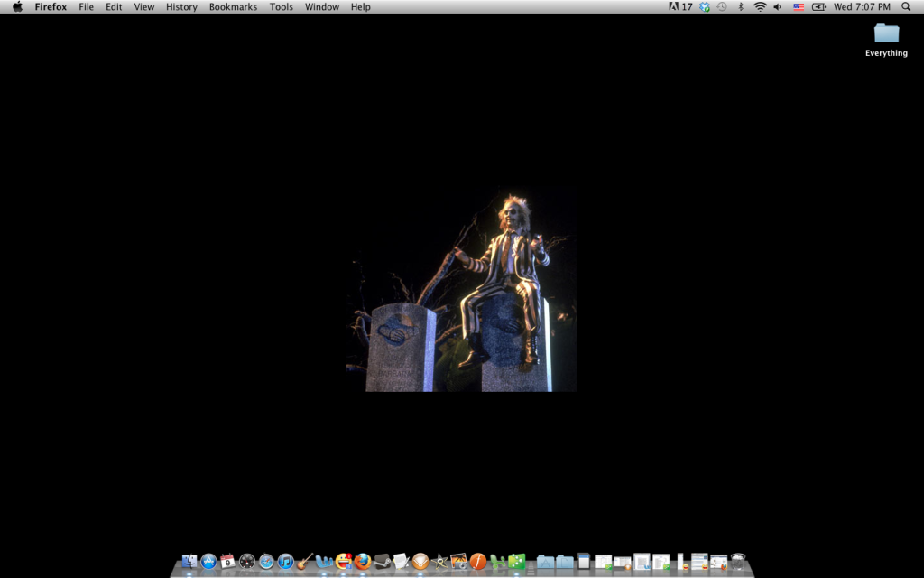Launch Safari from the Dock
The height and width of the screenshot is (578, 924).
coord(266,561)
